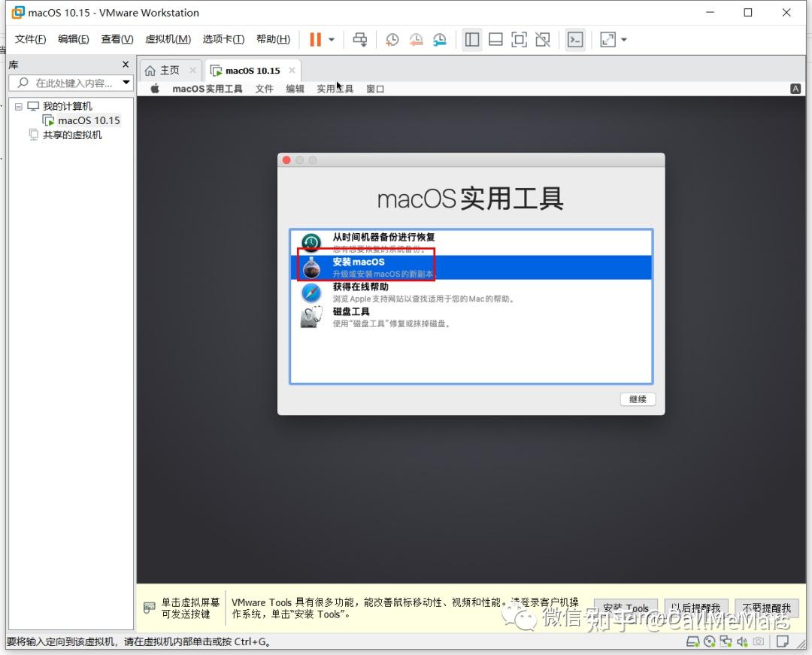Click the macOS installer icon
Image resolution: width=812 pixels, height=655 pixels.
311,267
